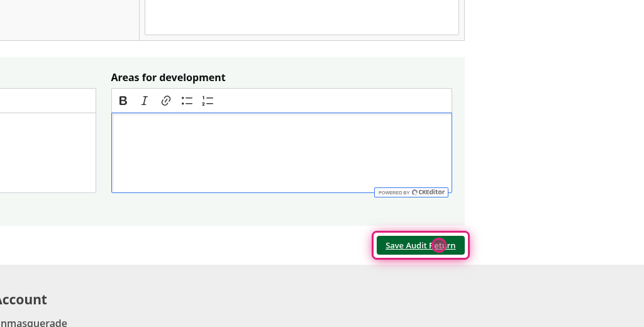Click into the text box at the top
This screenshot has width=644, height=327.
302,17
